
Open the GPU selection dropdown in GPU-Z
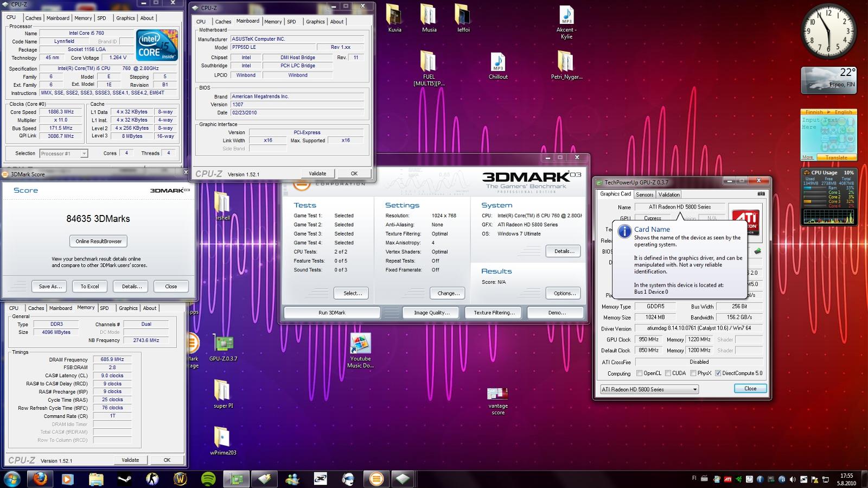tap(649, 389)
